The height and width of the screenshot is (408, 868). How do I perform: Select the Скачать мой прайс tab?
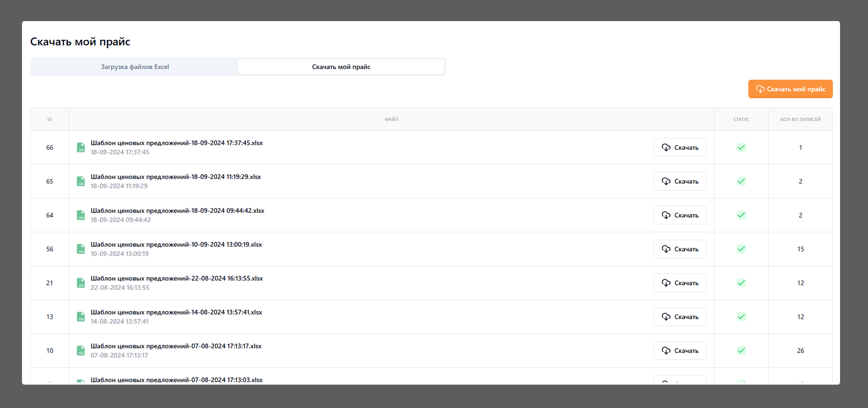click(x=341, y=67)
